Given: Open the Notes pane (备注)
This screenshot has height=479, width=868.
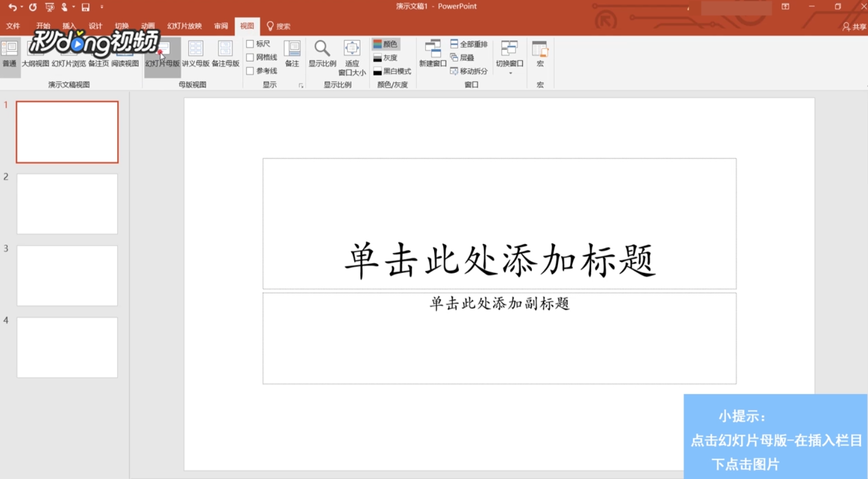Looking at the screenshot, I should click(292, 54).
